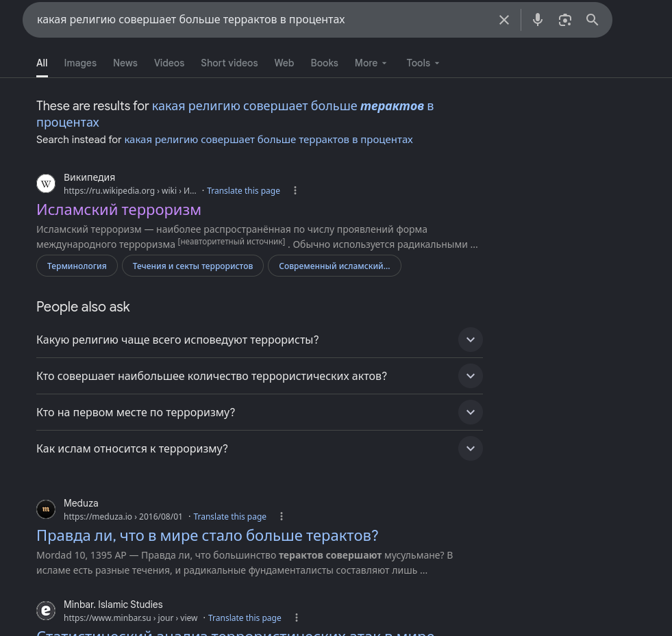Open three-dot menu for Wikipedia result
The width and height of the screenshot is (672, 636).
click(295, 190)
